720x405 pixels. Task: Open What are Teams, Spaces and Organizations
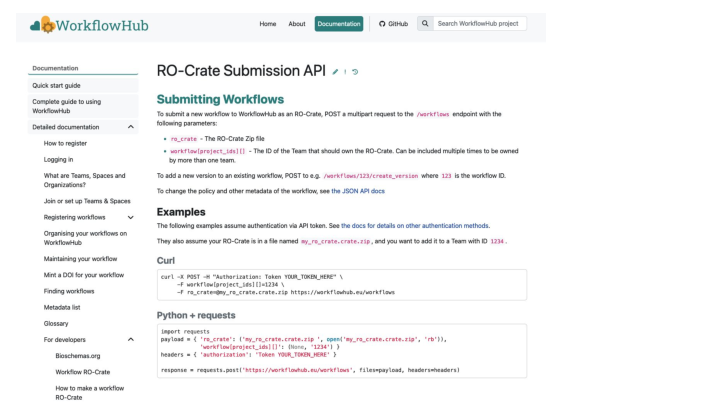point(84,180)
